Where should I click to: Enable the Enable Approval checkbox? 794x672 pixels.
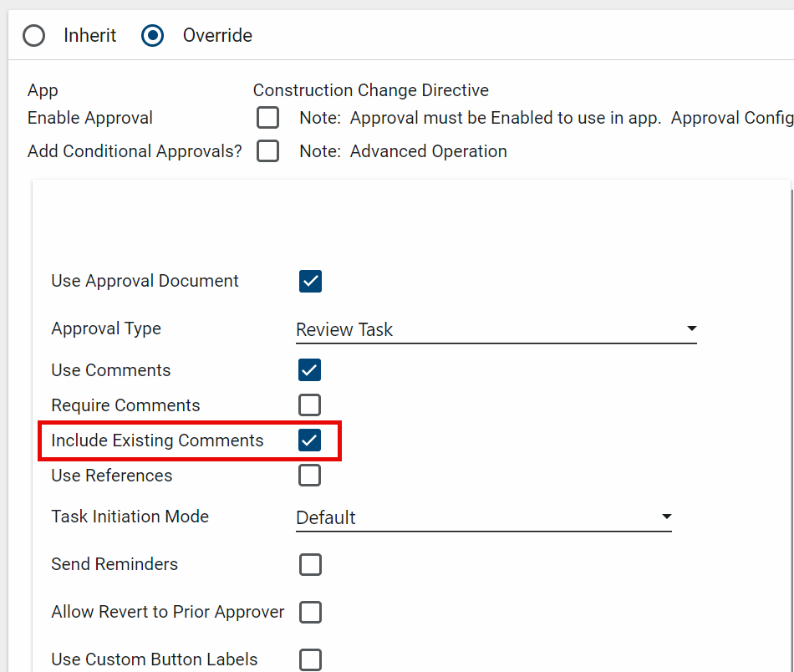point(267,118)
